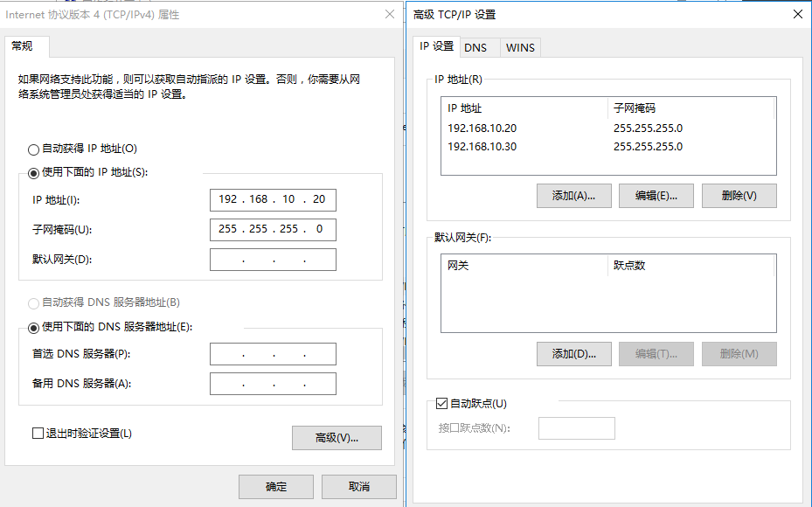The width and height of the screenshot is (812, 507).
Task: Open the 高级(V) advanced settings
Action: tap(337, 438)
